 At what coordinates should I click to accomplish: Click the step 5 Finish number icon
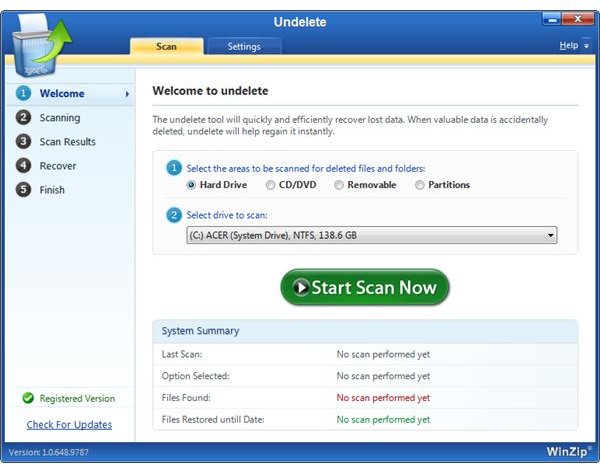point(23,189)
